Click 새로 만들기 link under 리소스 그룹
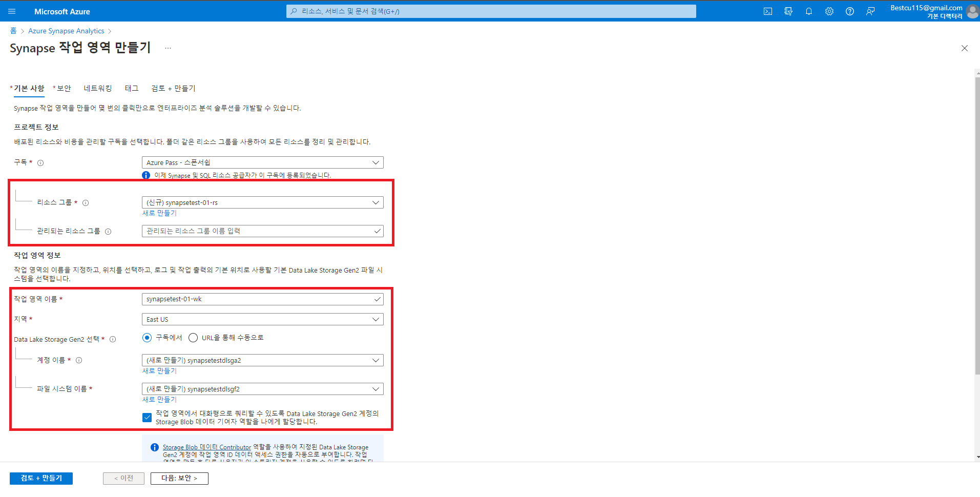The width and height of the screenshot is (980, 497). click(159, 213)
